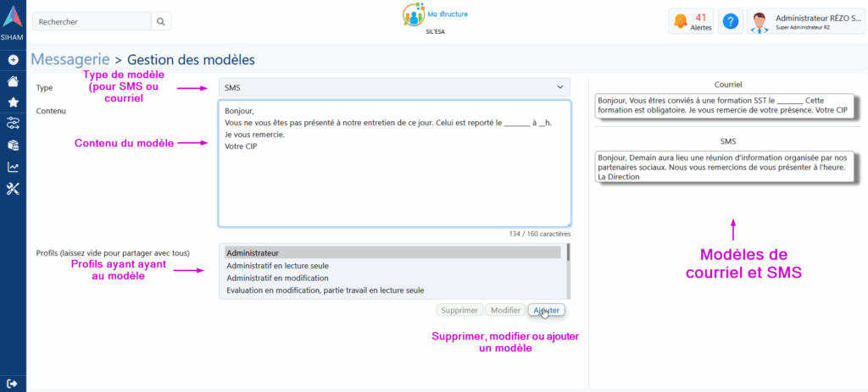Open the statistics chart icon in sidebar

13,167
